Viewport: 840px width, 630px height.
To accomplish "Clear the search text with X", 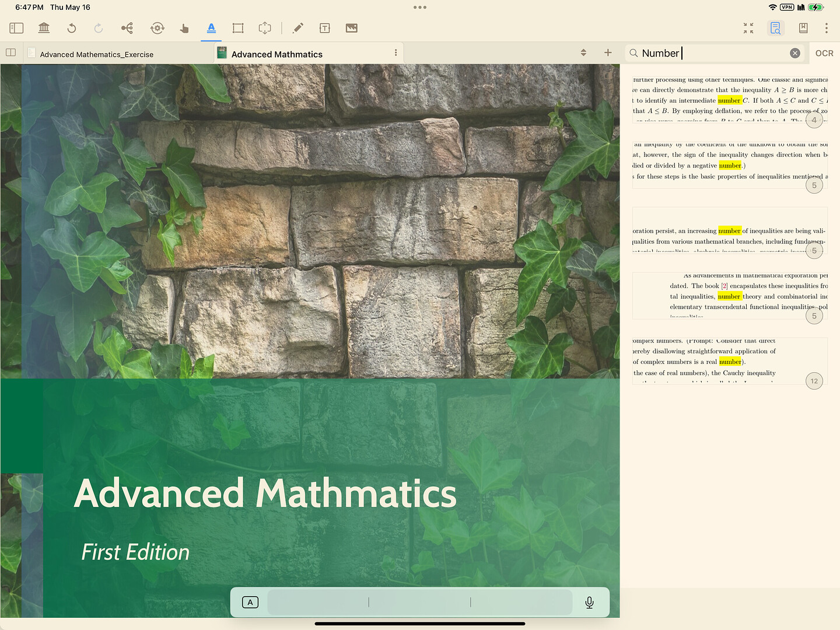I will (794, 53).
